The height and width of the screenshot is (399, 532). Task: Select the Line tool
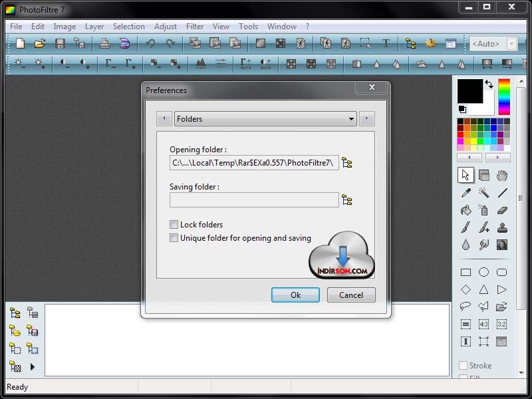[502, 193]
